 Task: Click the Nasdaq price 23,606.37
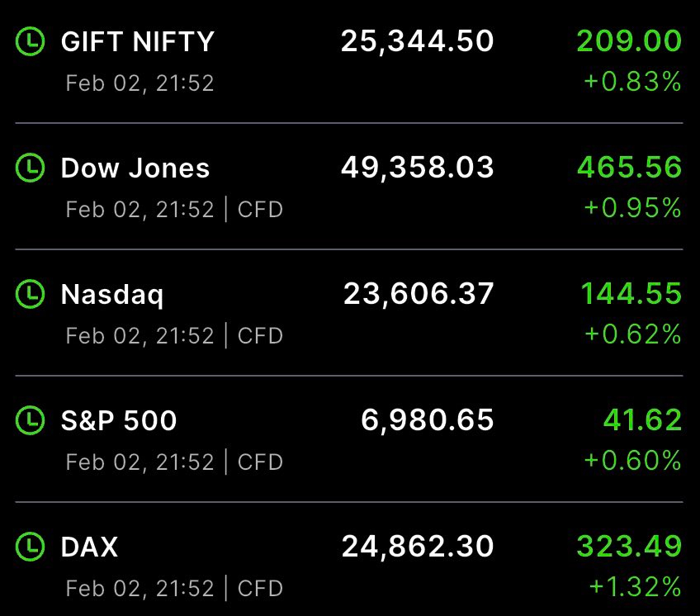click(x=417, y=294)
